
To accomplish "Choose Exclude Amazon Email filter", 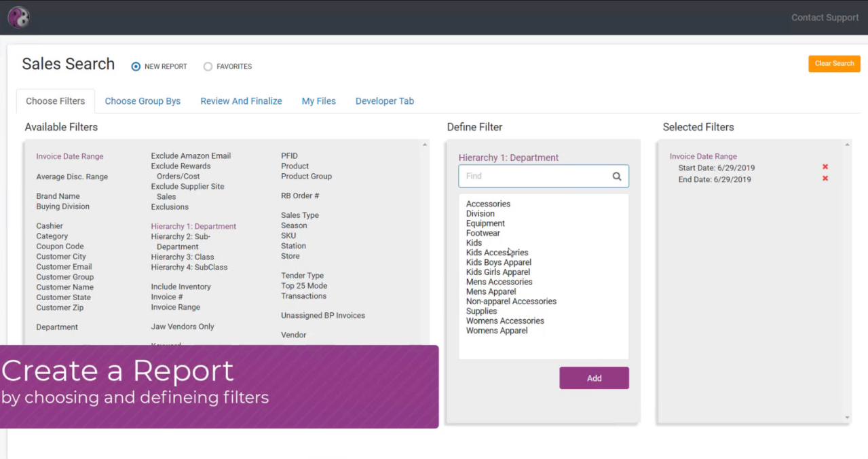I will (191, 155).
